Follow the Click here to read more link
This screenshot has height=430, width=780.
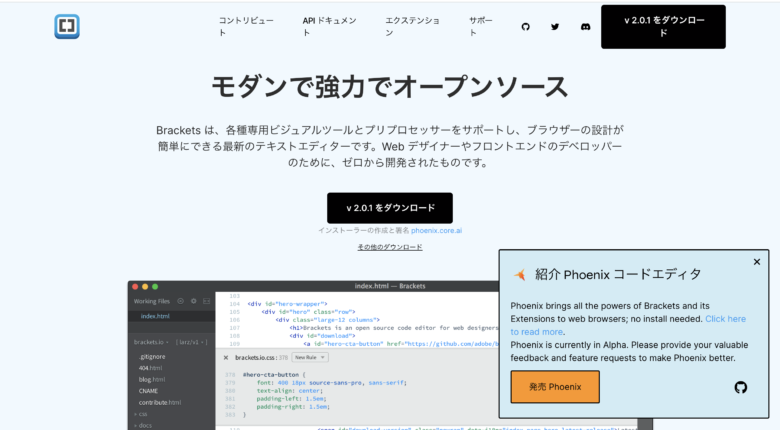(726, 319)
